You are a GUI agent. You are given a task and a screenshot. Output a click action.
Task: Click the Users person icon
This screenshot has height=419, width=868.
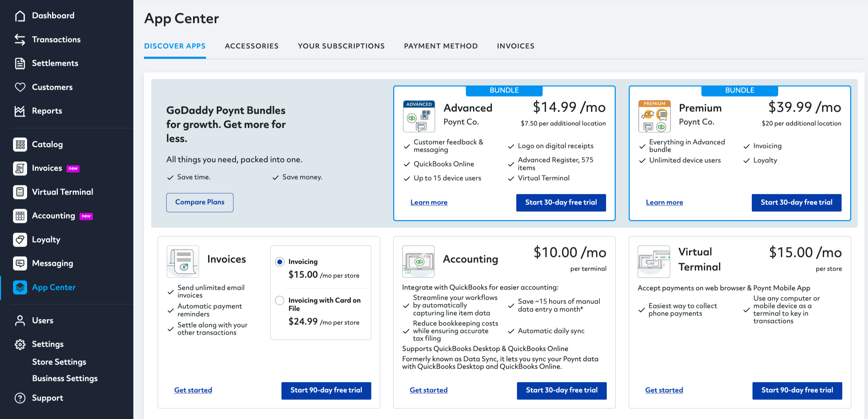[x=20, y=321]
